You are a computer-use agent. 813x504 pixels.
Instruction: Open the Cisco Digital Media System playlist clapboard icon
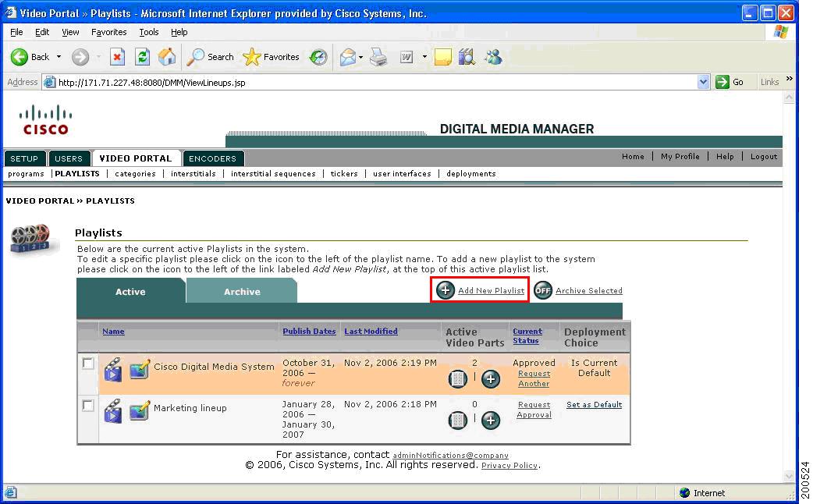(112, 371)
